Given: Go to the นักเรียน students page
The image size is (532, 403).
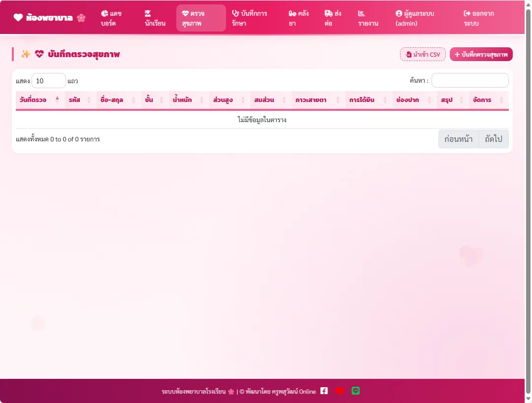Looking at the screenshot, I should [x=155, y=18].
